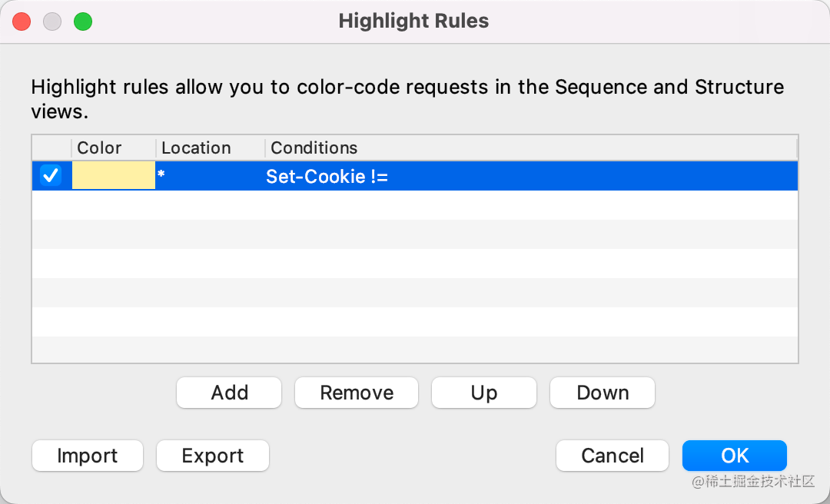Click the Add button

tap(229, 393)
